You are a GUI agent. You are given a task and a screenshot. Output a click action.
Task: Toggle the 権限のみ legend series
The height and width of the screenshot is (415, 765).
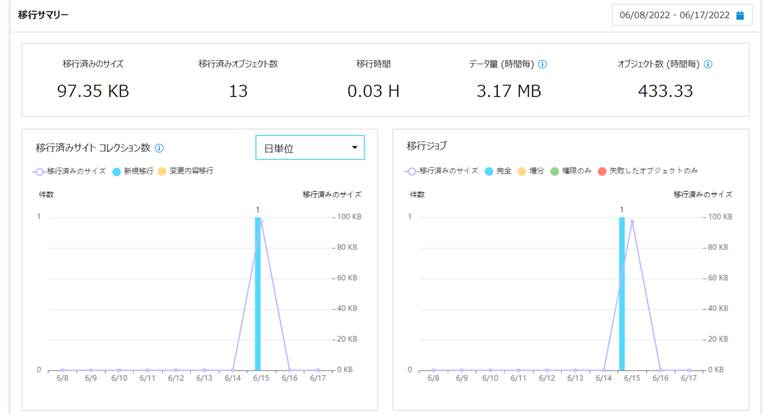pos(570,171)
